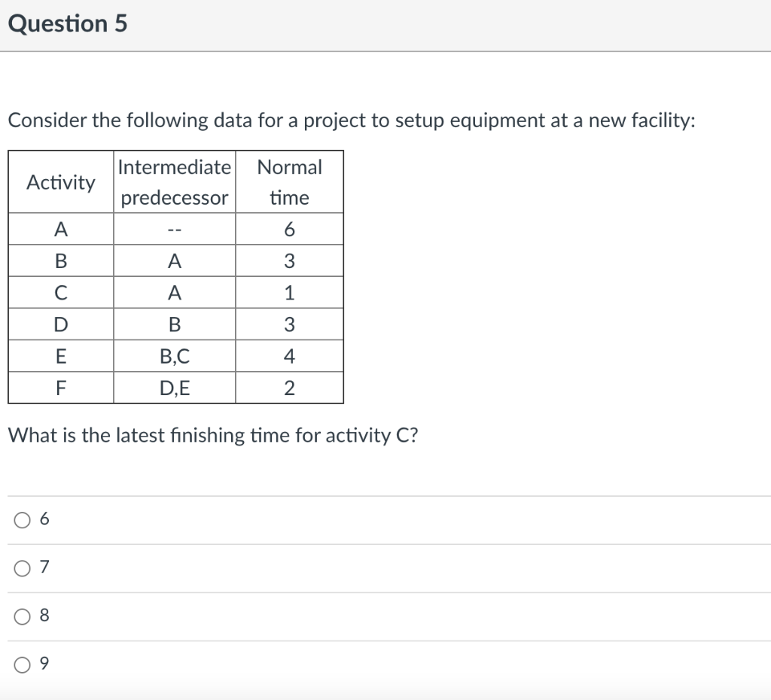
Task: Click the Question 5 heading
Action: click(69, 23)
